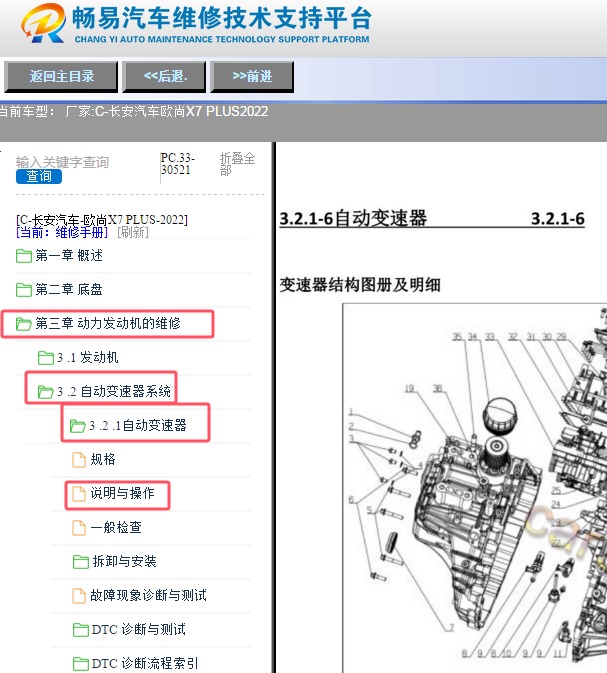Open folder icon for 第二章 底盘

click(23, 290)
